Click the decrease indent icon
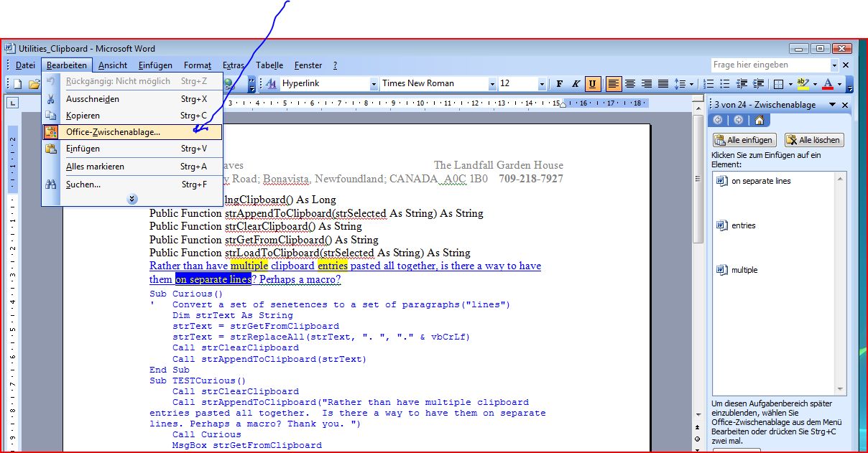 tap(742, 84)
